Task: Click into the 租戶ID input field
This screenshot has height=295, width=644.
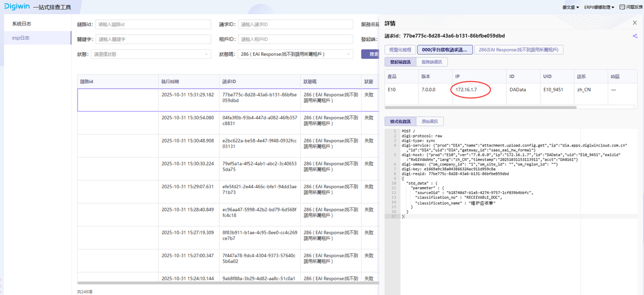Action: tap(295, 39)
